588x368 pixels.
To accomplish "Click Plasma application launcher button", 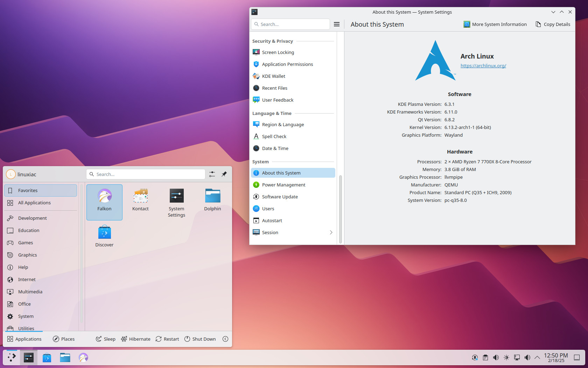I will coord(12,357).
